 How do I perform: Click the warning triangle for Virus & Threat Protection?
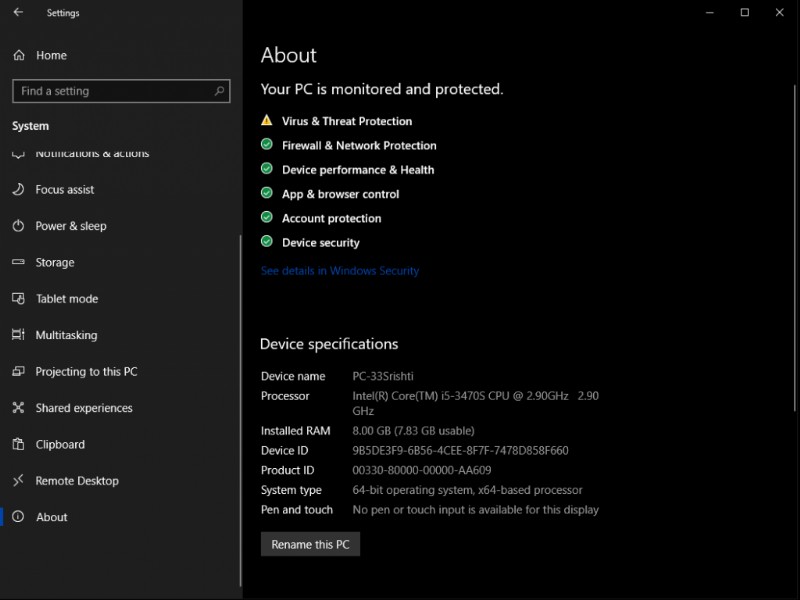point(266,119)
